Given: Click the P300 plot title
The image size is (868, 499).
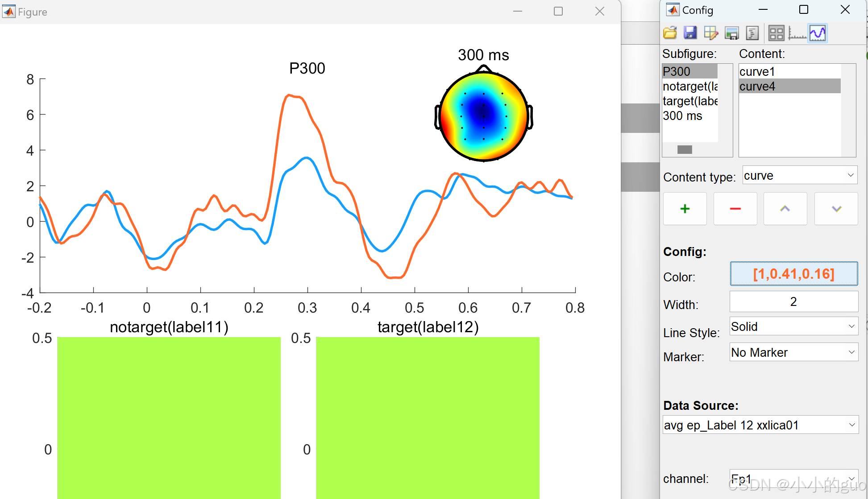Looking at the screenshot, I should pos(307,68).
